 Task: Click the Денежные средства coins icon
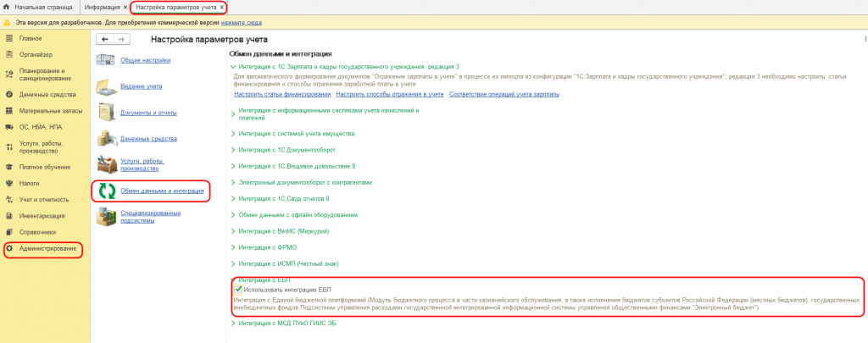click(x=105, y=139)
